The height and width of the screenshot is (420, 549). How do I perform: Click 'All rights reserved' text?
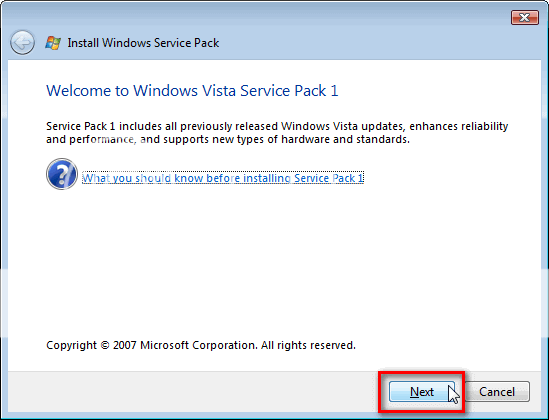[308, 345]
